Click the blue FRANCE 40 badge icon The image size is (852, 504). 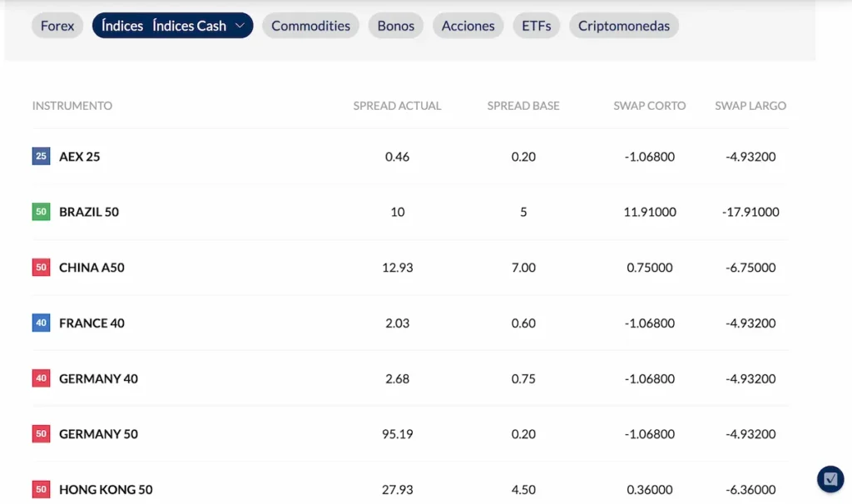click(x=40, y=323)
